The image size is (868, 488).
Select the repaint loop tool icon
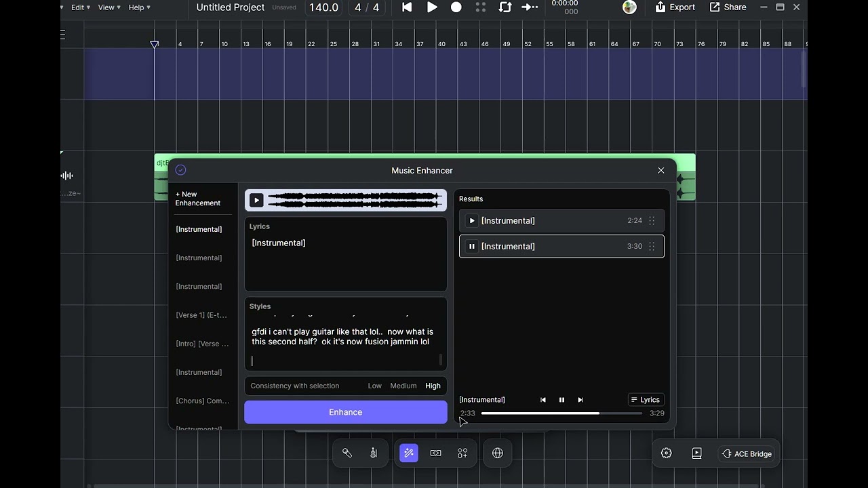[x=436, y=453]
